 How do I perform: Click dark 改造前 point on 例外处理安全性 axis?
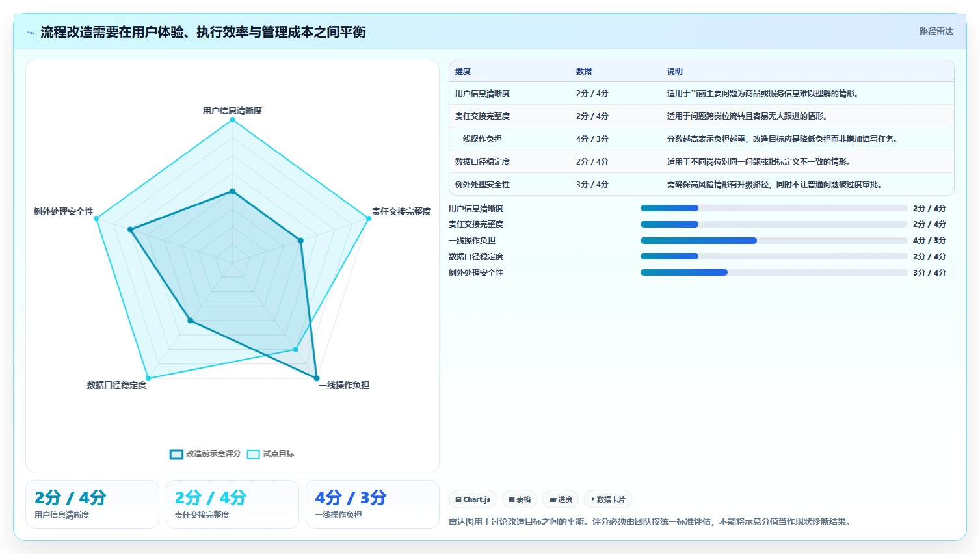tap(130, 230)
